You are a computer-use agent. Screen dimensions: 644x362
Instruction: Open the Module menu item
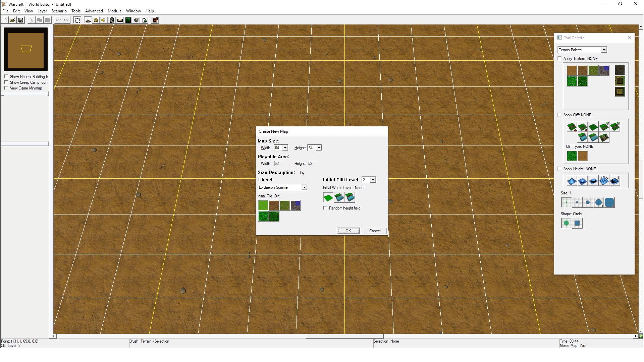[114, 11]
